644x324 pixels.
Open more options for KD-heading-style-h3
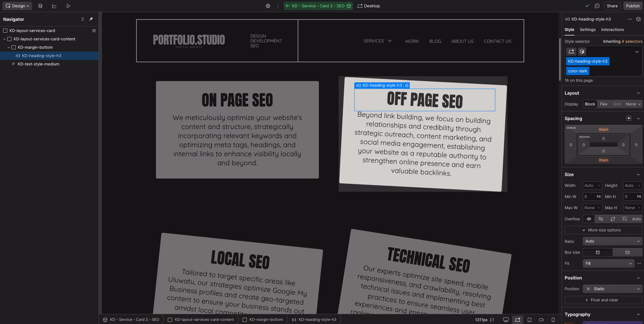pos(630,19)
